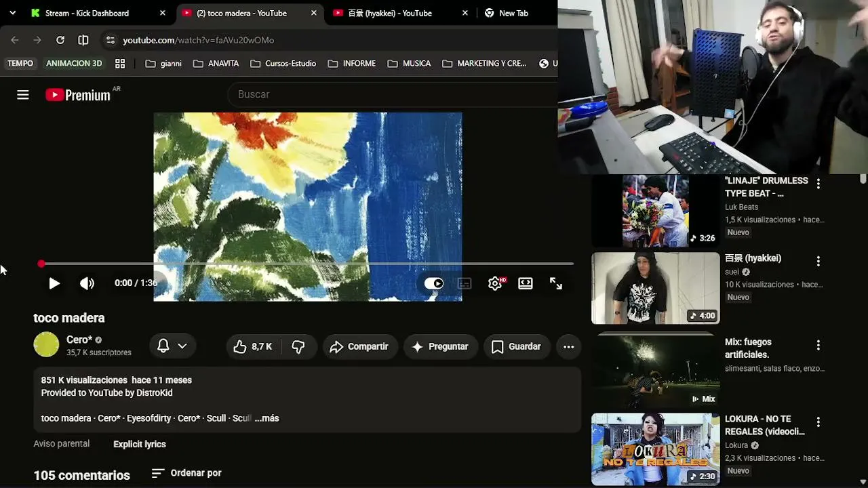The width and height of the screenshot is (868, 488).
Task: Click the '105 comentarios' heading
Action: (81, 475)
